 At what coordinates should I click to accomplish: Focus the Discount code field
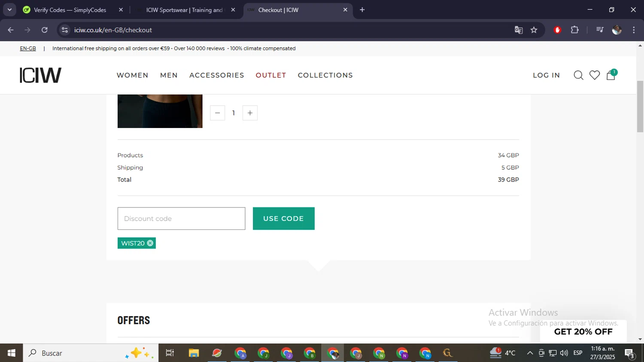click(x=182, y=219)
